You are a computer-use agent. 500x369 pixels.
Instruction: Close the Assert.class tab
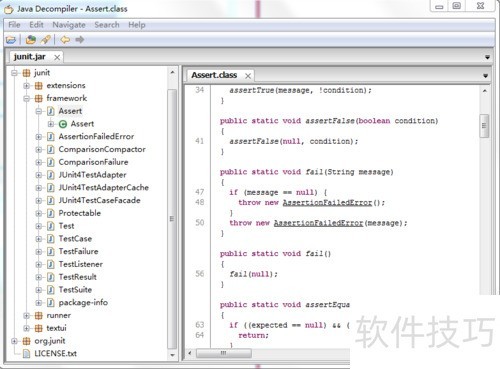pyautogui.click(x=248, y=76)
